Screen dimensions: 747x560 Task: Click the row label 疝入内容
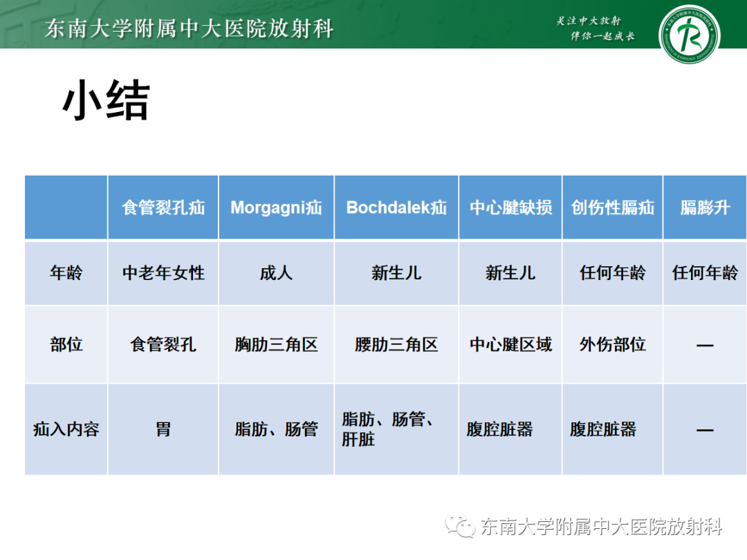tap(66, 429)
